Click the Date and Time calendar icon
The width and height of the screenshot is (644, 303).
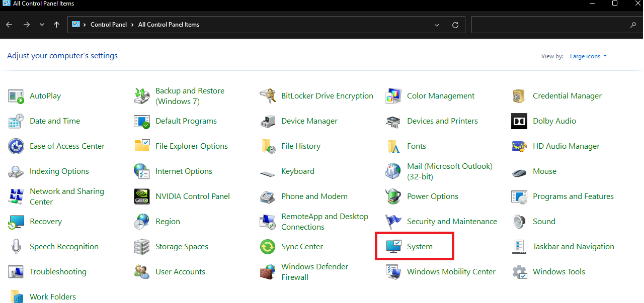pos(16,121)
